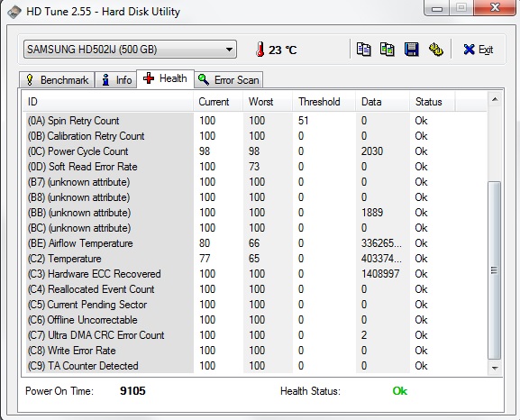
Task: Click HD Tune app icon in title bar
Action: tap(14, 12)
